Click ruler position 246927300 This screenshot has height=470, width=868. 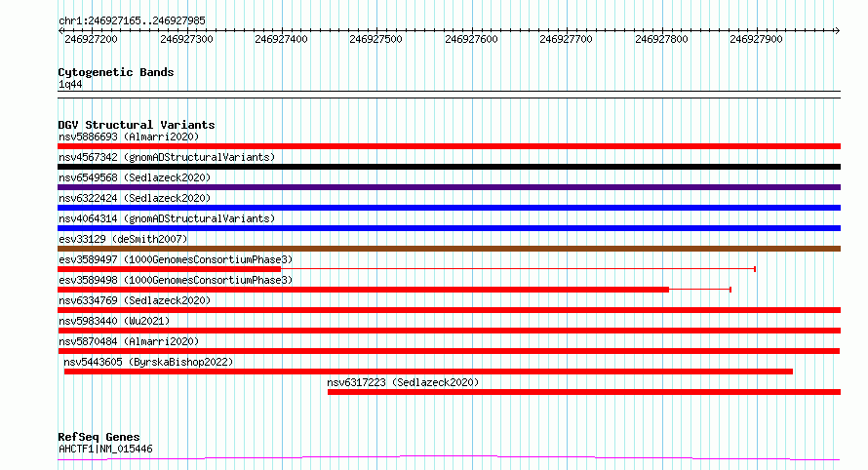[186, 39]
